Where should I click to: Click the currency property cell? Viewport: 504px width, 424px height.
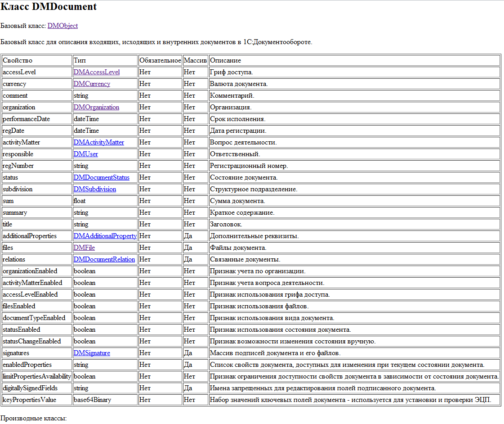37,84
